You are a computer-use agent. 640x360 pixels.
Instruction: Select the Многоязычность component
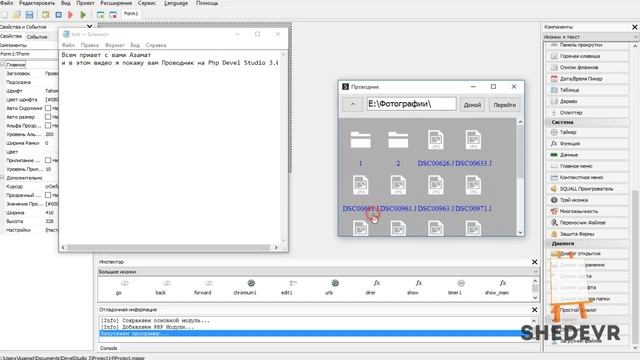(587, 211)
